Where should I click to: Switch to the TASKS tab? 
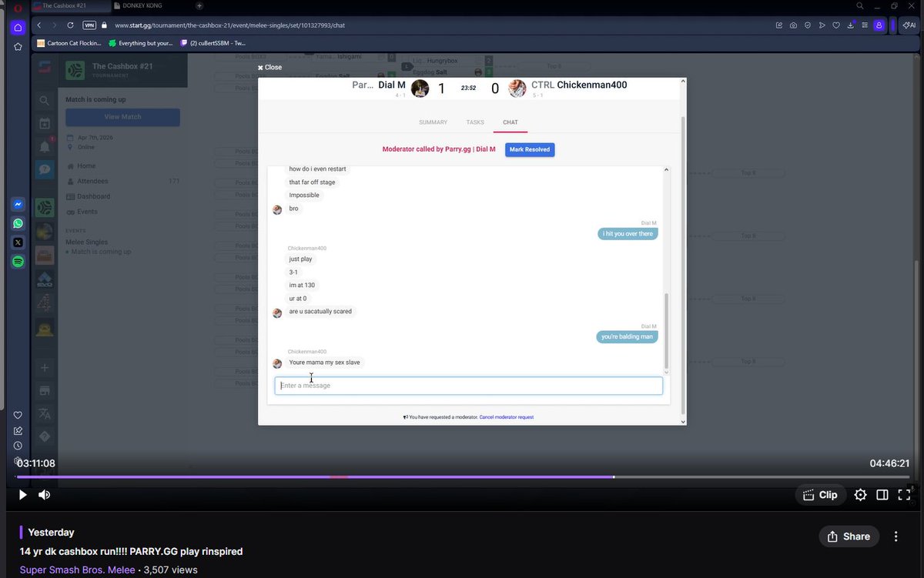(475, 122)
